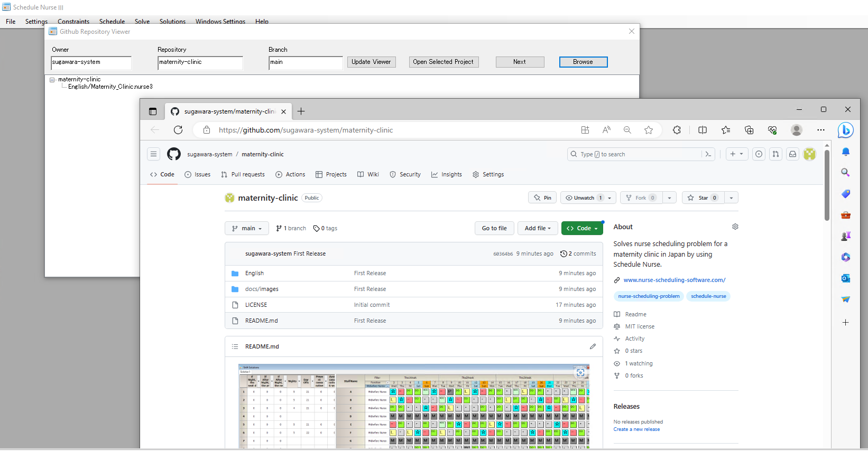Add page to favorites star

click(x=649, y=130)
